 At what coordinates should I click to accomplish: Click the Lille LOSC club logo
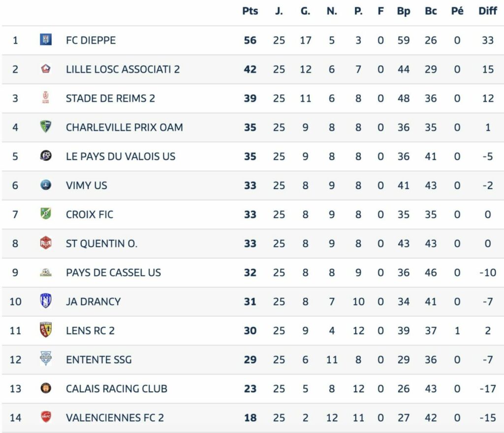[x=46, y=69]
